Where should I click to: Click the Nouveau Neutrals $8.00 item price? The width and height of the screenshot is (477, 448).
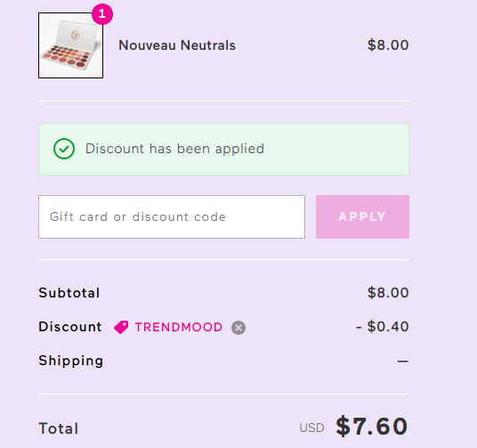point(388,45)
